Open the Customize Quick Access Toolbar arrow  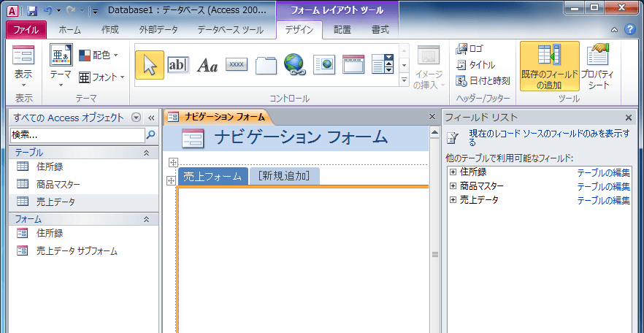coord(95,11)
